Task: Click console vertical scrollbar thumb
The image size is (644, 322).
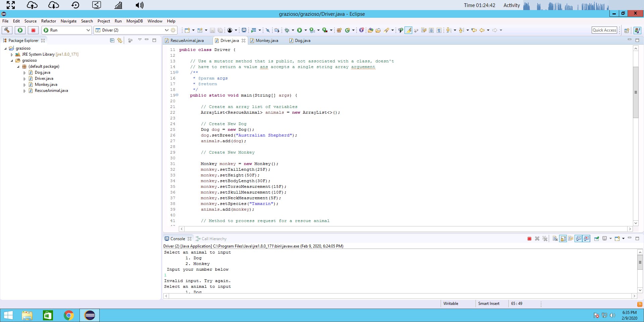Action: 640,262
